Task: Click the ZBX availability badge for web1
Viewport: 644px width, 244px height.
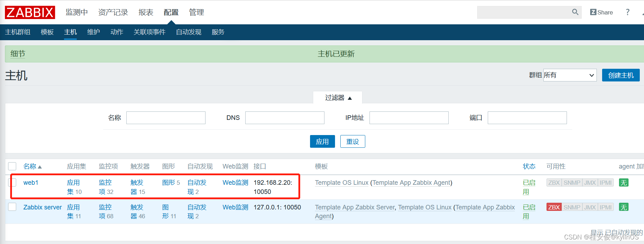Action: point(554,183)
